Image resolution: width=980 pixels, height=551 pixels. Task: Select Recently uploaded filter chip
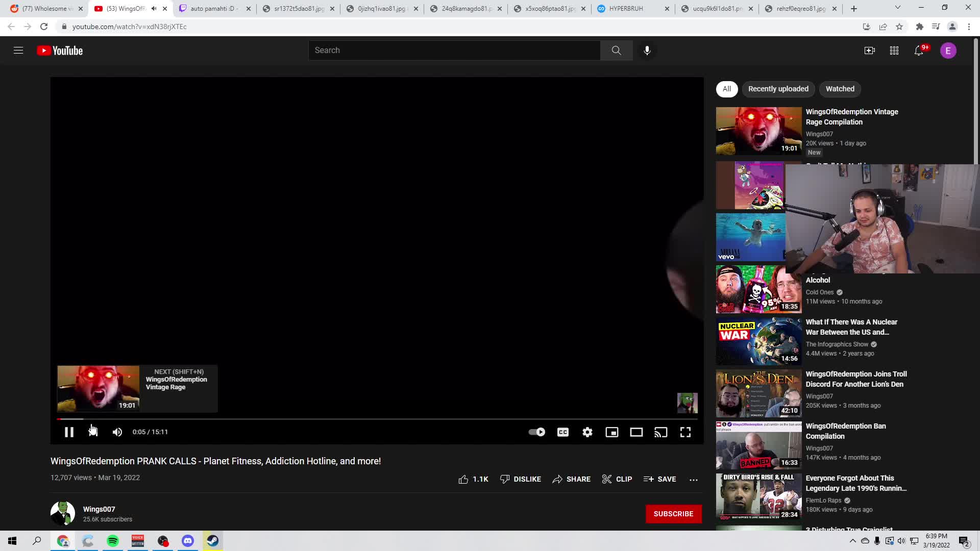(778, 89)
